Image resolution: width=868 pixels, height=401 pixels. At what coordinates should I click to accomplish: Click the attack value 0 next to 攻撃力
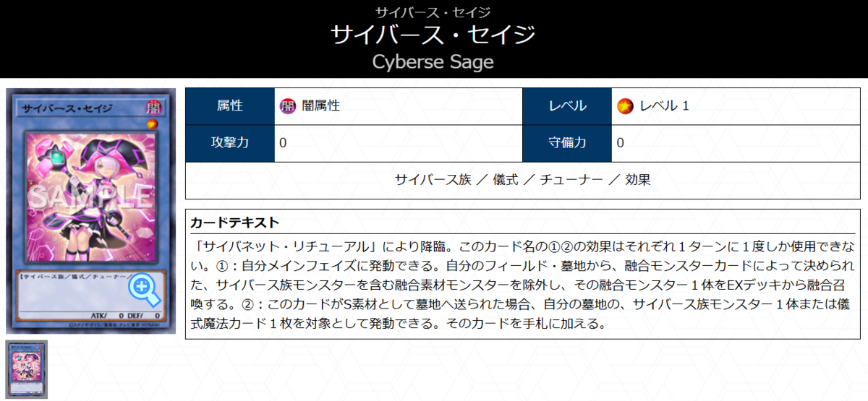coord(283,143)
